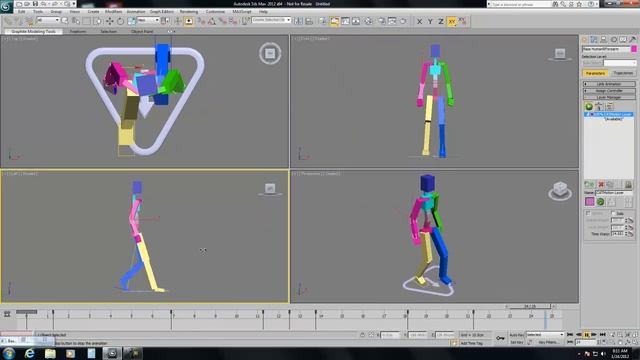Restrict transforms to the Z axis

click(441, 21)
